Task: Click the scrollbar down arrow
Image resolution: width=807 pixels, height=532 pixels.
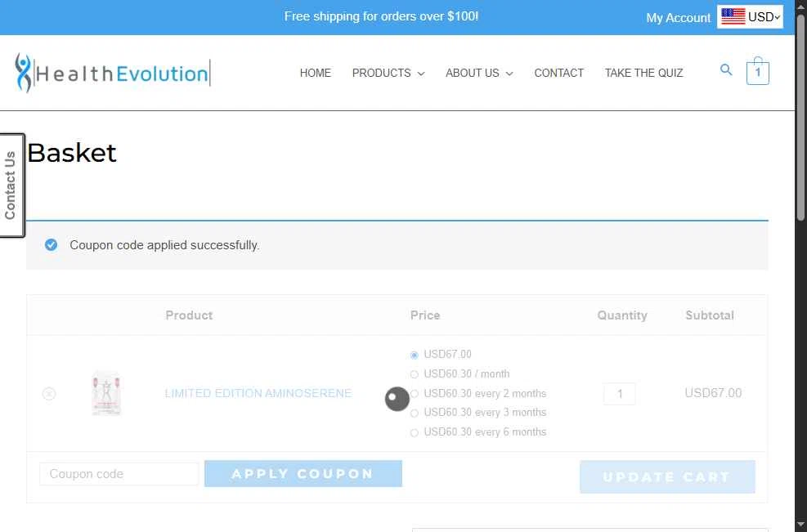Action: 800,525
